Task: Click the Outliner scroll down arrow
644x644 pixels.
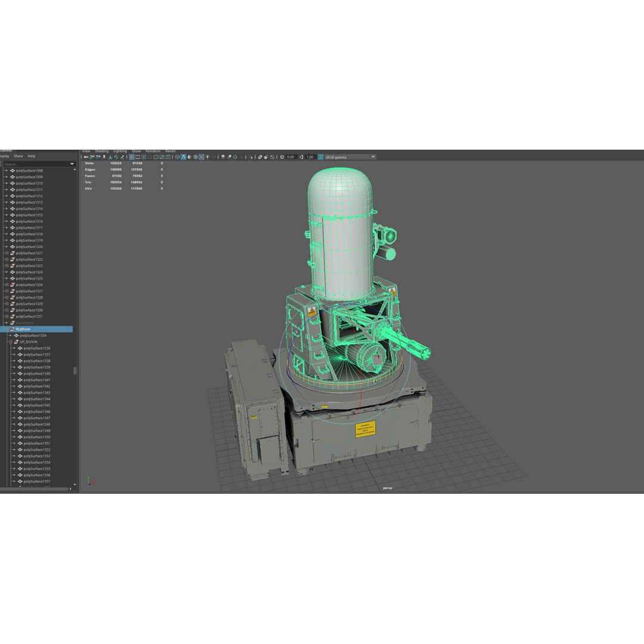Action: tap(75, 485)
